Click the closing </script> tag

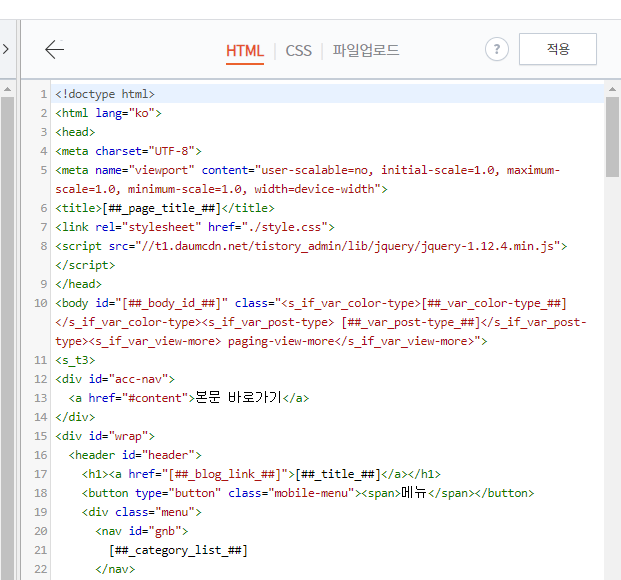point(85,265)
